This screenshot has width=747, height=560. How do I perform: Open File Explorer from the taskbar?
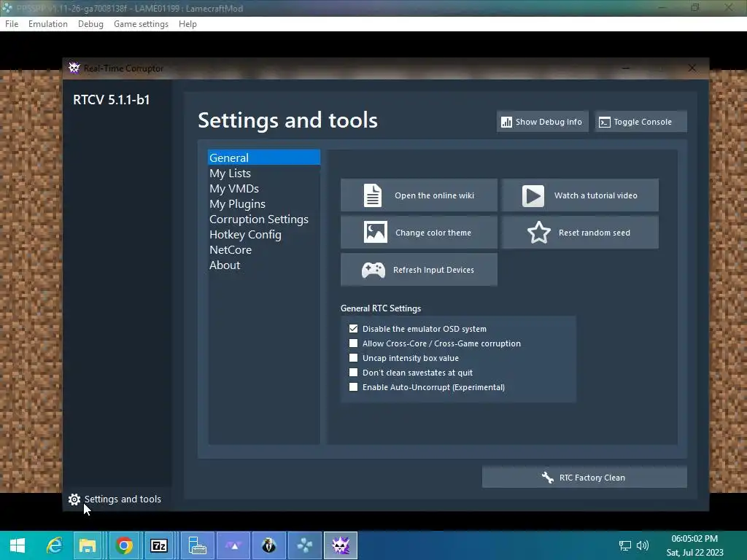click(x=88, y=545)
